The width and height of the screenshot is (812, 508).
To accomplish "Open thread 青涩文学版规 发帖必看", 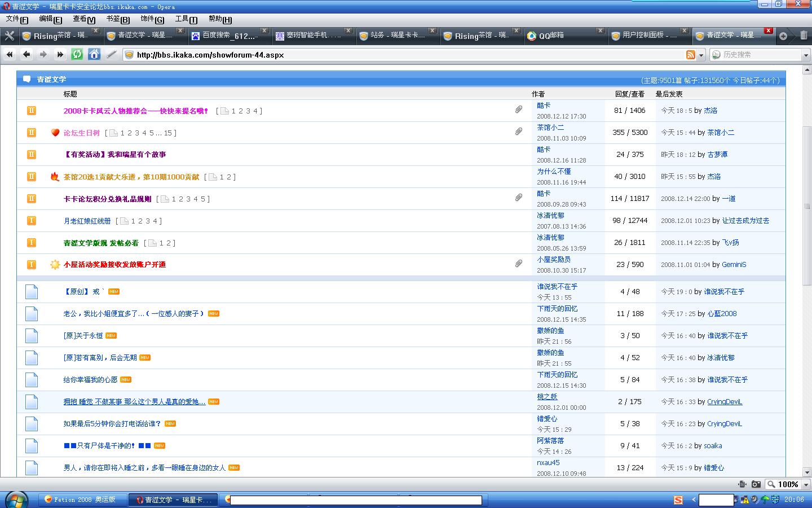I will pos(101,243).
